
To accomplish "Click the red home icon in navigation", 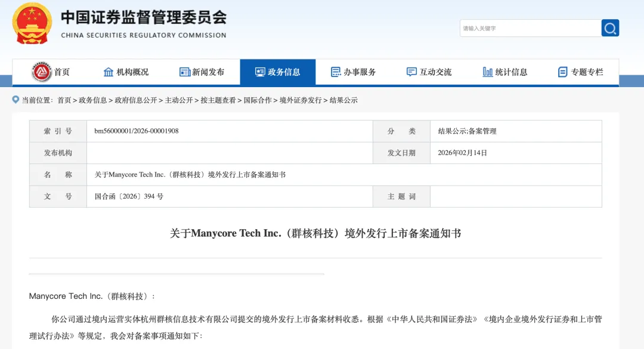I will point(42,72).
